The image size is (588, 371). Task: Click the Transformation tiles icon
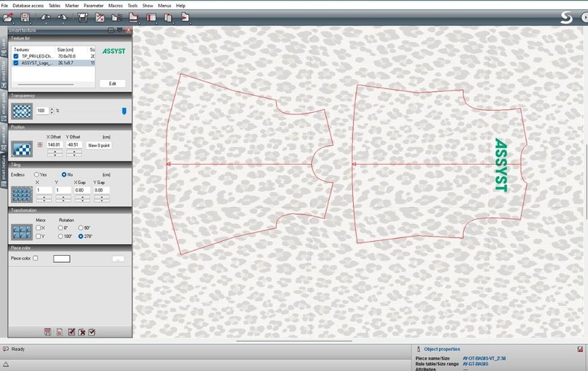pos(22,232)
